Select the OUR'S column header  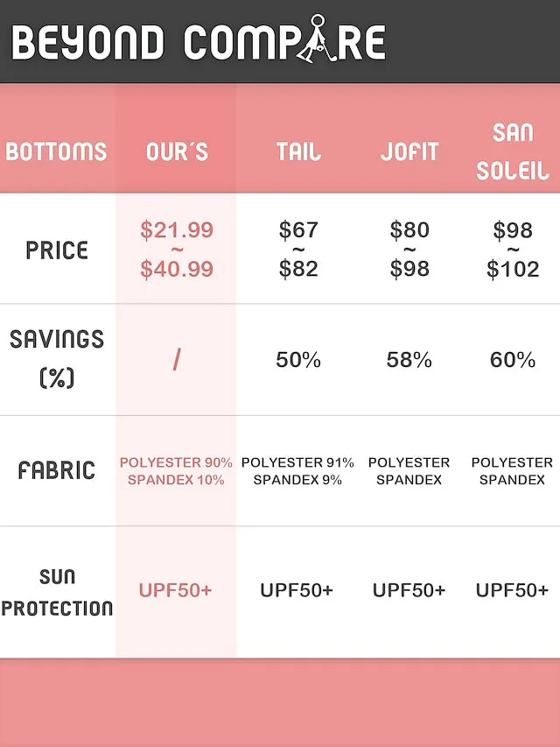[x=177, y=152]
